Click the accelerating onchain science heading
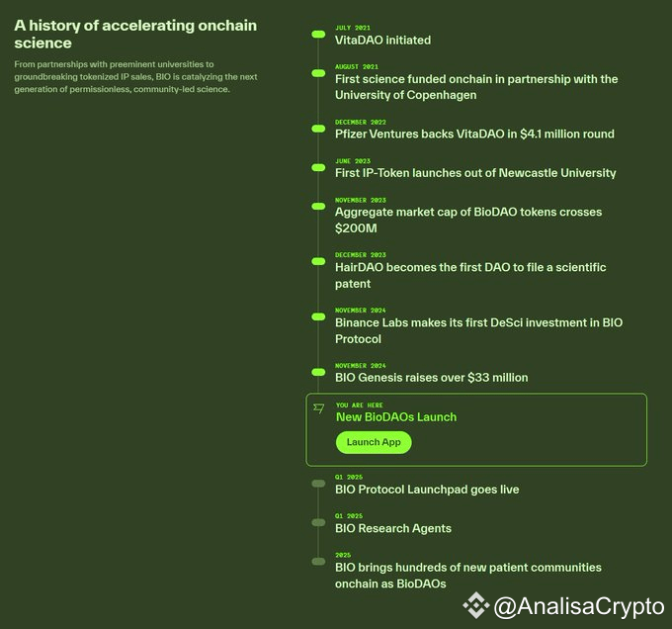The width and height of the screenshot is (672, 629). click(x=134, y=34)
